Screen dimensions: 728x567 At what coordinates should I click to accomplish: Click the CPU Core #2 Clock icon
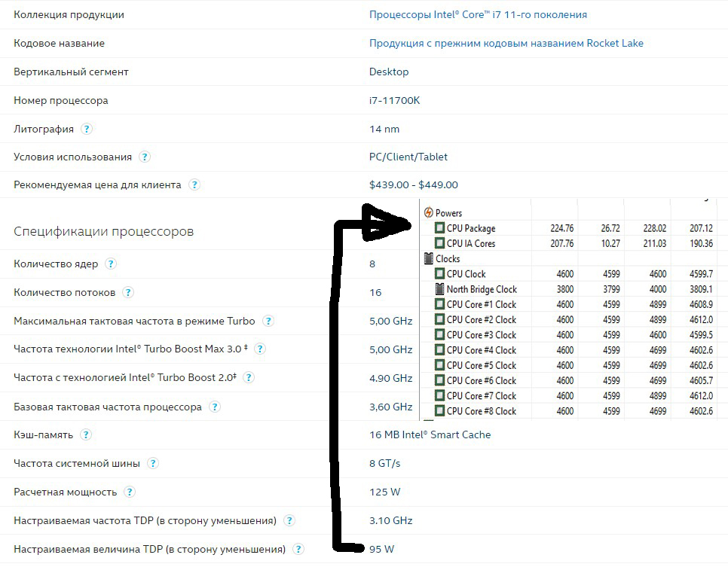(x=439, y=320)
